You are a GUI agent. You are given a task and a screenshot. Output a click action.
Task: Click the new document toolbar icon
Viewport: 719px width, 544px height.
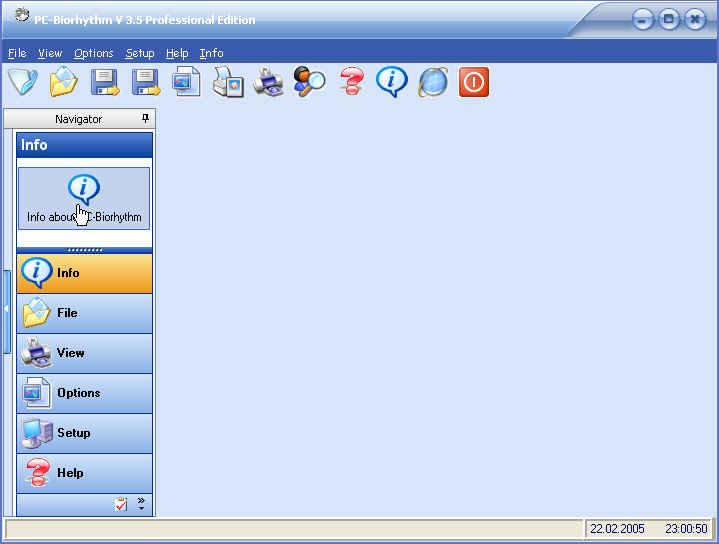click(22, 82)
